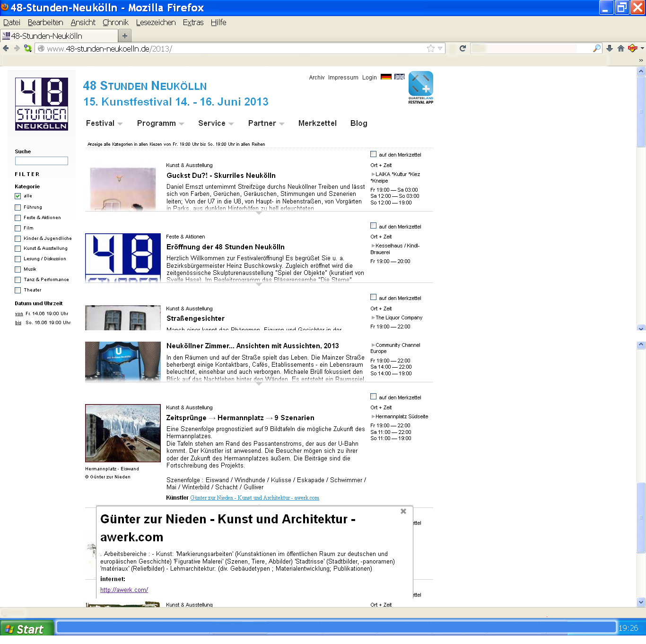Tick the Film category checkbox
The height and width of the screenshot is (644, 646).
pos(17,228)
